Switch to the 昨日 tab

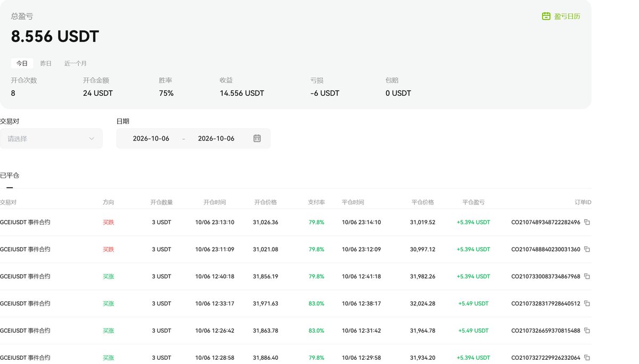point(46,63)
